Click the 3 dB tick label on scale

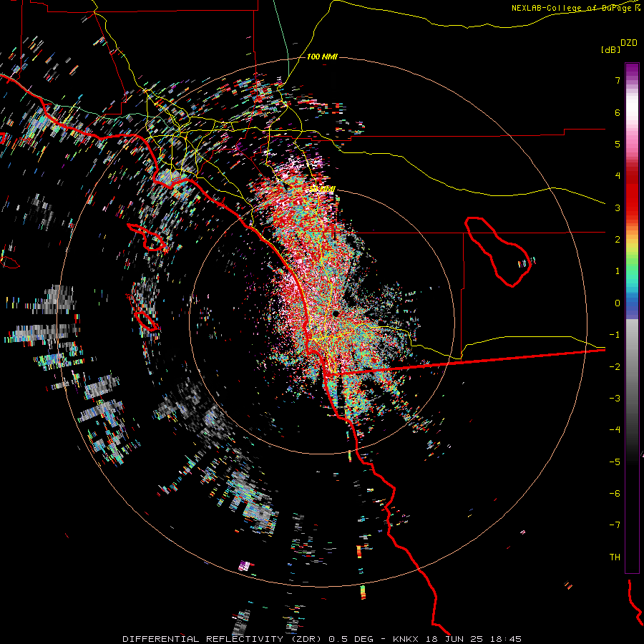pyautogui.click(x=618, y=208)
